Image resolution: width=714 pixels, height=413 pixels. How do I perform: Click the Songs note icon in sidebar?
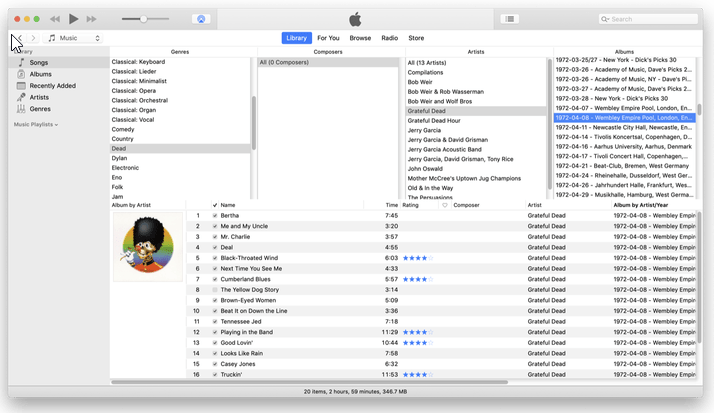tap(21, 62)
